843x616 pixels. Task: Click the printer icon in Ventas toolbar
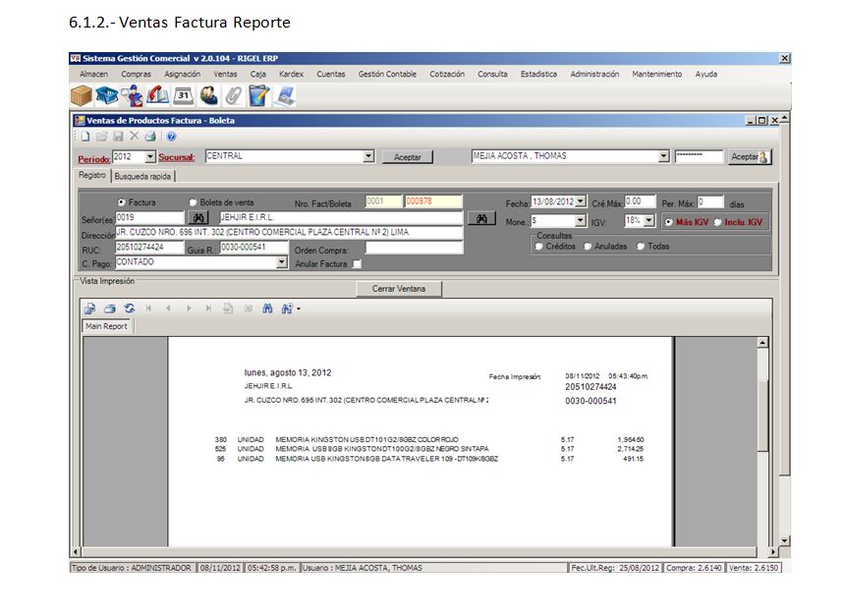[150, 137]
